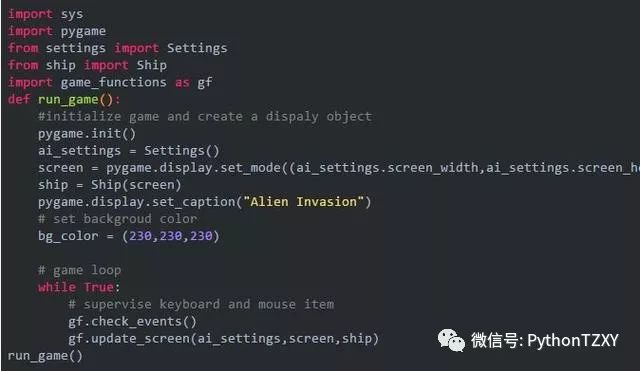Click the "Alien Invasion" string literal
This screenshot has height=371, width=640.
point(304,202)
